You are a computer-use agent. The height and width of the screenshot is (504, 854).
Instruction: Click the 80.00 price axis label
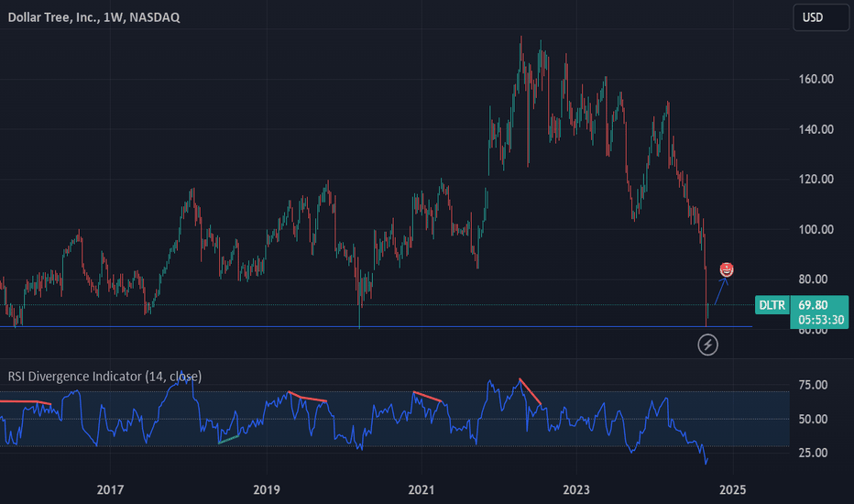[x=813, y=279]
